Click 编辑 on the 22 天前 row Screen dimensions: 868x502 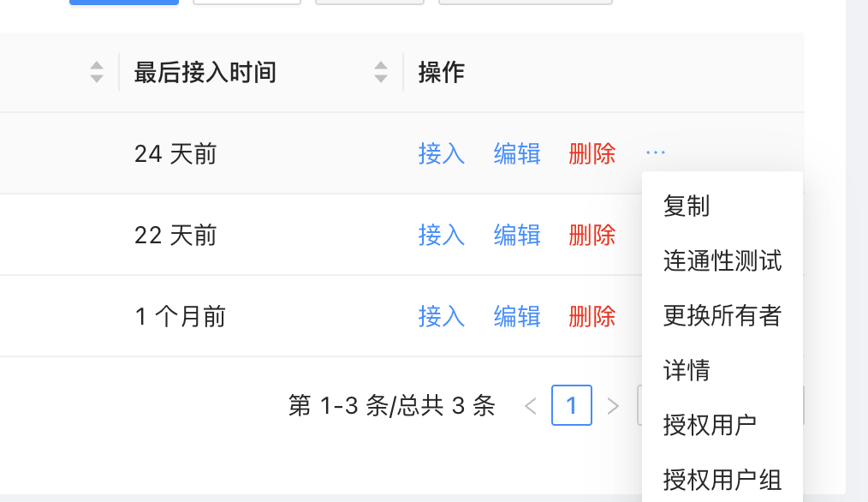tap(517, 235)
